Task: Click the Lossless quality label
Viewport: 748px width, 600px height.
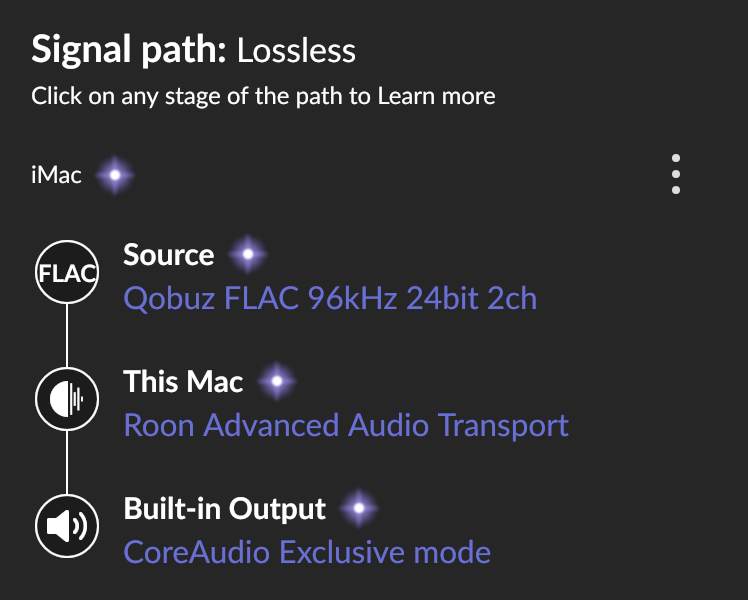Action: click(296, 51)
